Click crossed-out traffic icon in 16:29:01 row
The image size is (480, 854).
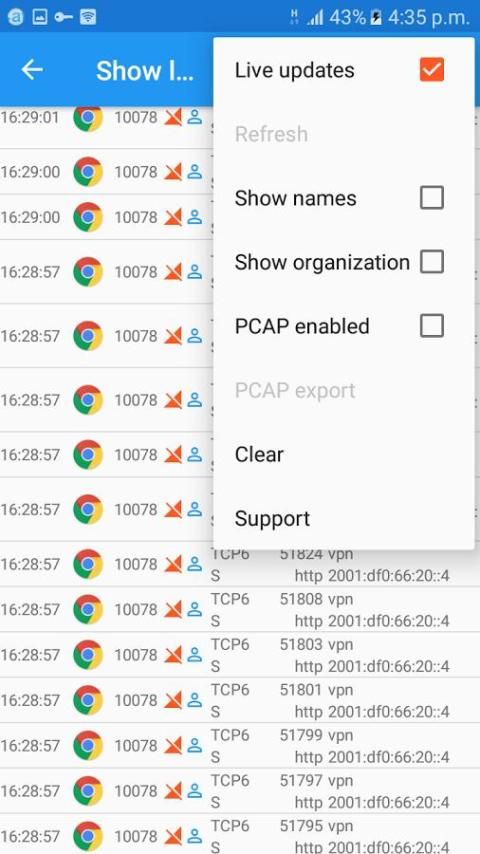(x=173, y=118)
